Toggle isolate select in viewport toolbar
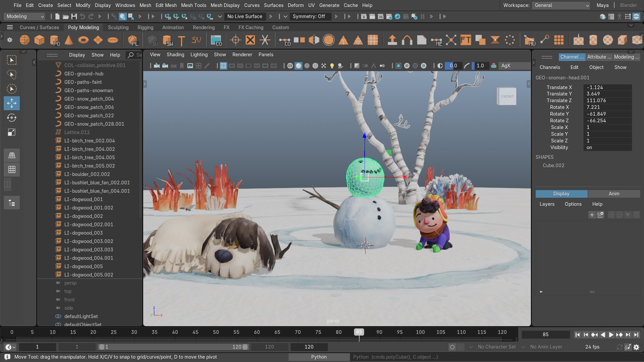The height and width of the screenshot is (362, 644). pyautogui.click(x=398, y=66)
